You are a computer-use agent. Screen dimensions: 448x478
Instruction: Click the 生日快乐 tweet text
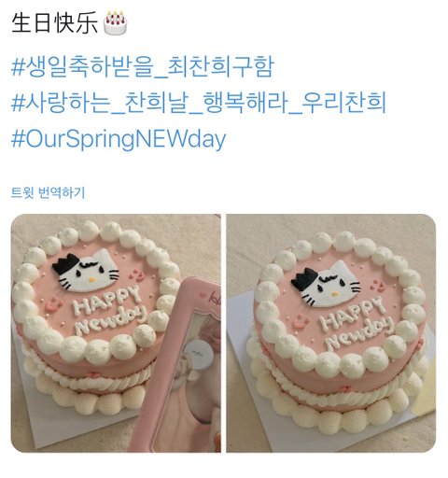coord(54,23)
